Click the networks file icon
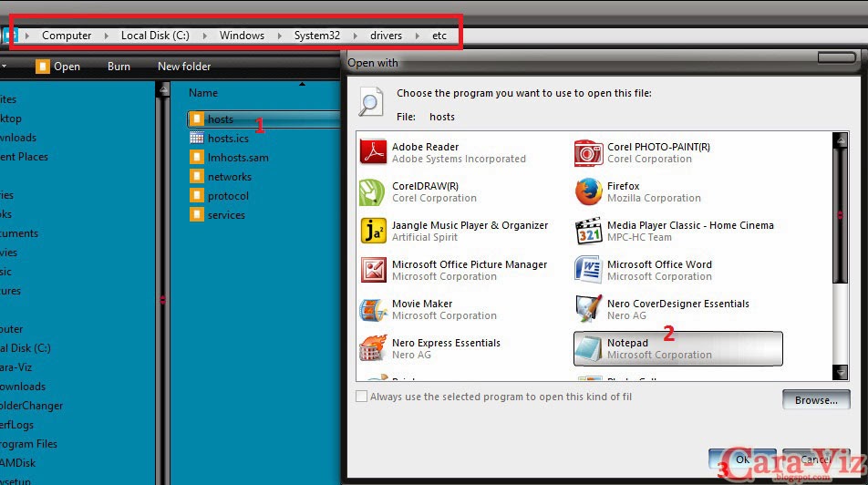 click(x=197, y=176)
